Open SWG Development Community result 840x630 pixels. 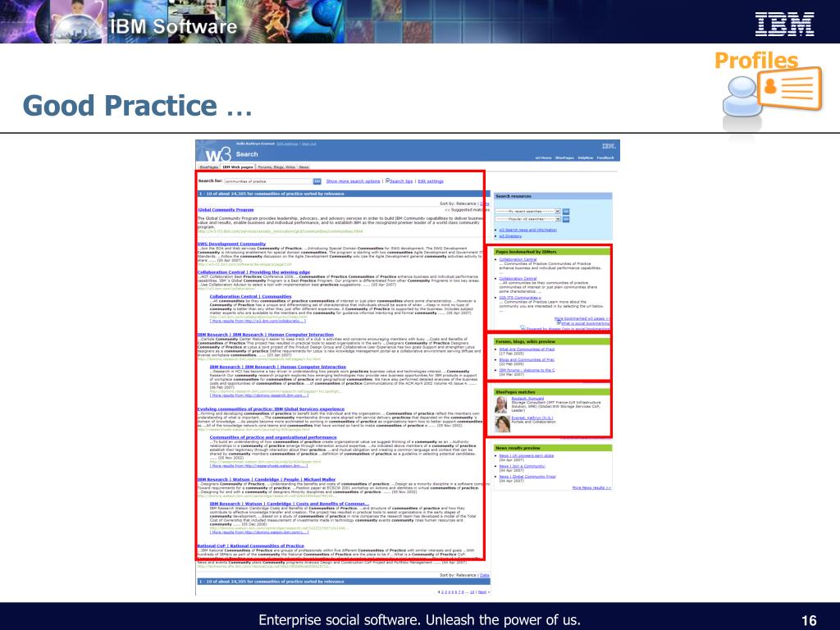(231, 244)
